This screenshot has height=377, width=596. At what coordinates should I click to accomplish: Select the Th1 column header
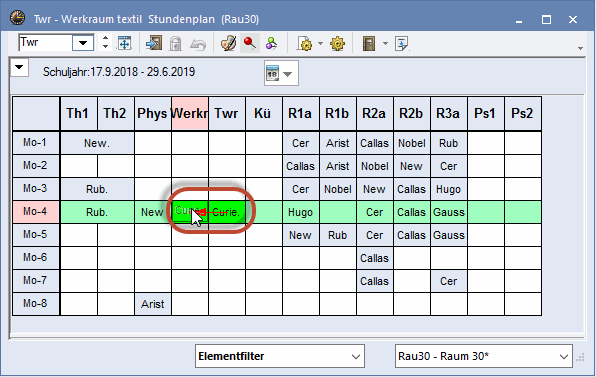click(78, 113)
